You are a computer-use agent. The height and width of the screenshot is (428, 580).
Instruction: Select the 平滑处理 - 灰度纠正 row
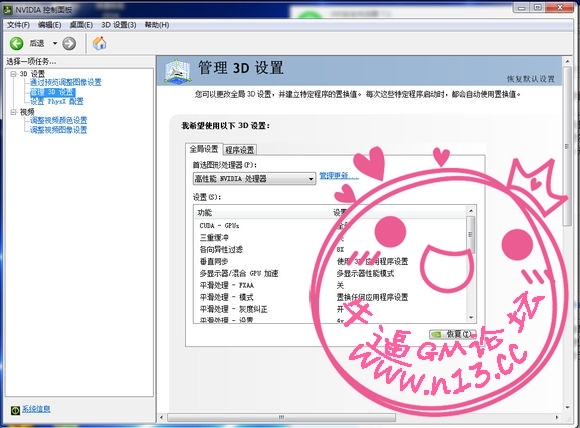(331, 309)
